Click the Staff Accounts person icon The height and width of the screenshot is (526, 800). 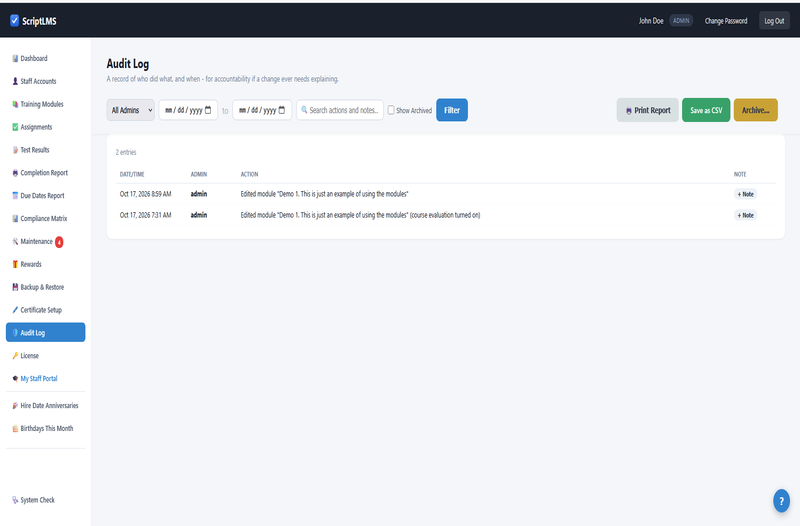(x=15, y=82)
